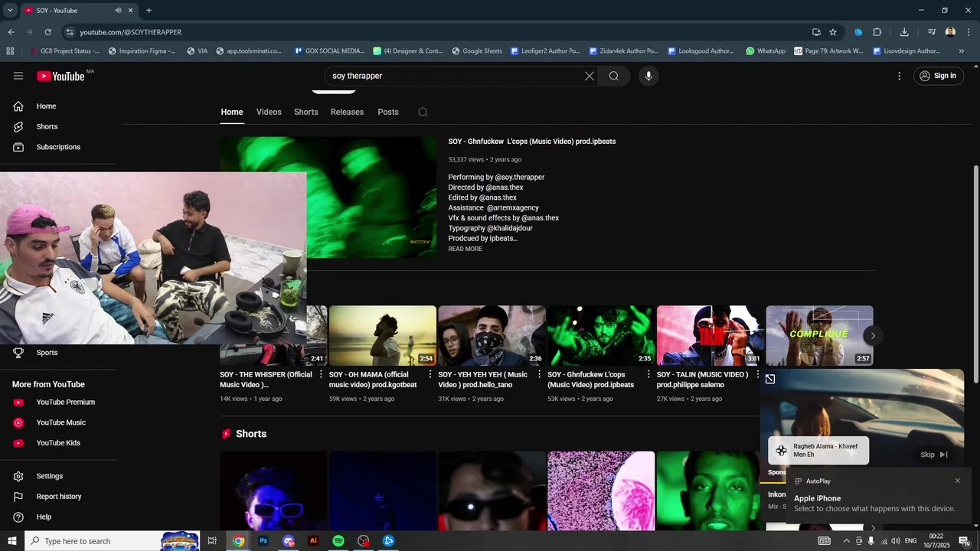Click the Windows taskbar search box
This screenshot has width=980, height=551.
(x=112, y=540)
